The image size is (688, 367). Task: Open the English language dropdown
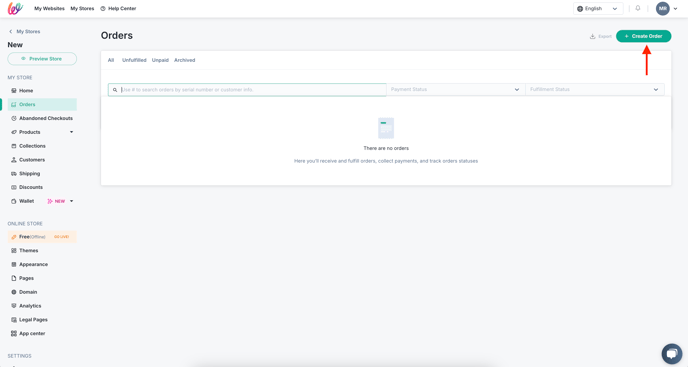(x=598, y=8)
